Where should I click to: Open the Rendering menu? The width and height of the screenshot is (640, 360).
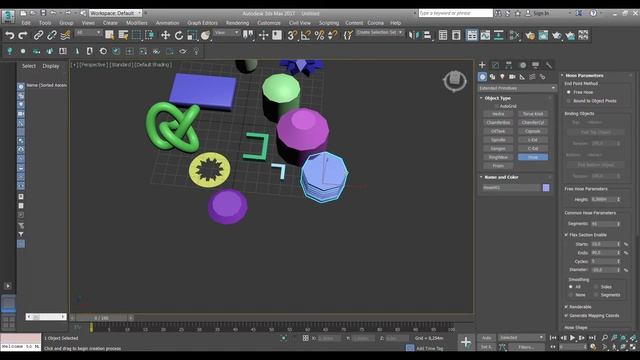pos(237,23)
